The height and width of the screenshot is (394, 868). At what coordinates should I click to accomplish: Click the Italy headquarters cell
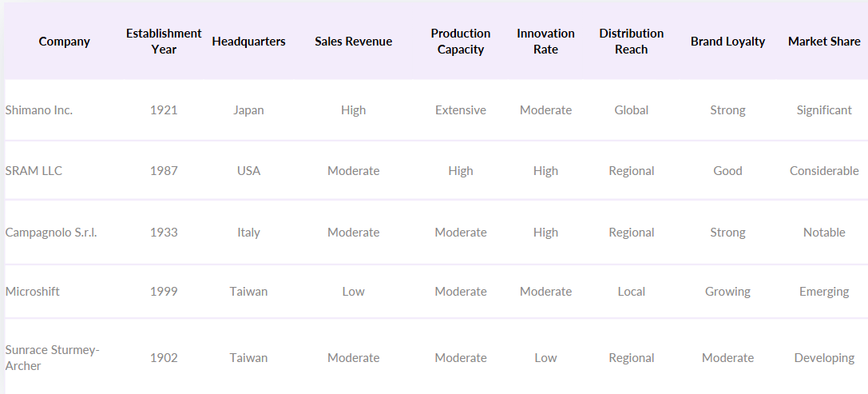tap(248, 233)
